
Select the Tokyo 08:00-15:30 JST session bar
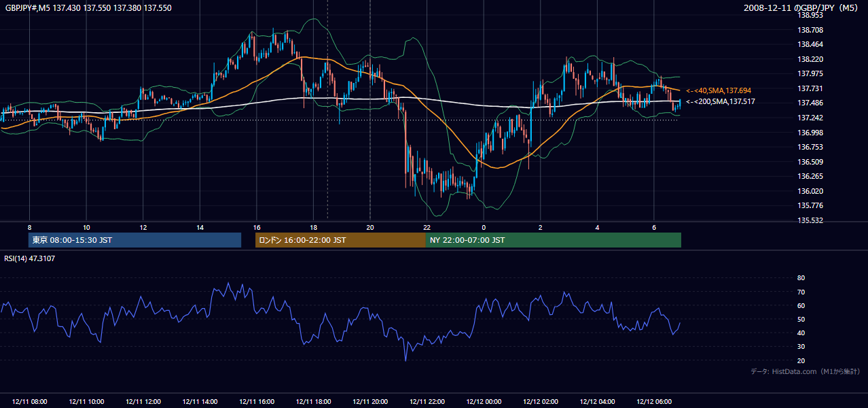click(x=135, y=240)
